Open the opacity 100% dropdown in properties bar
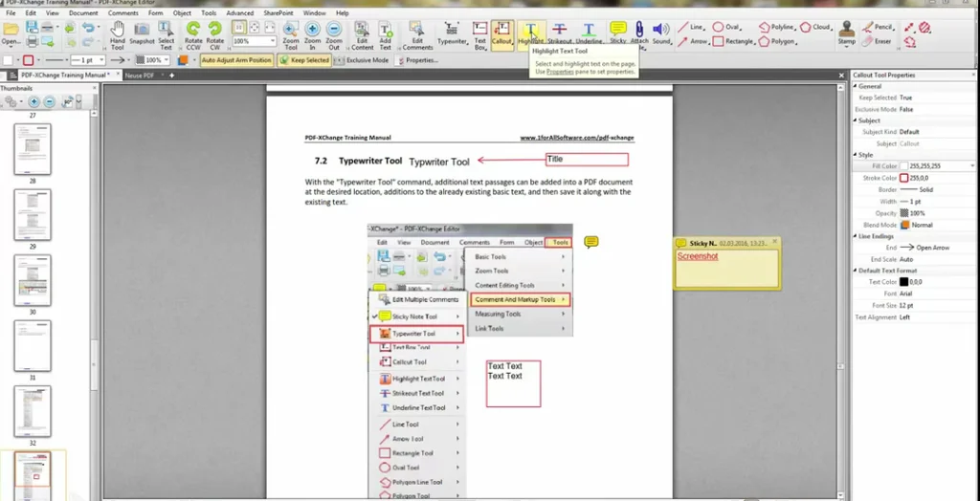The height and width of the screenshot is (501, 980). pos(167,60)
